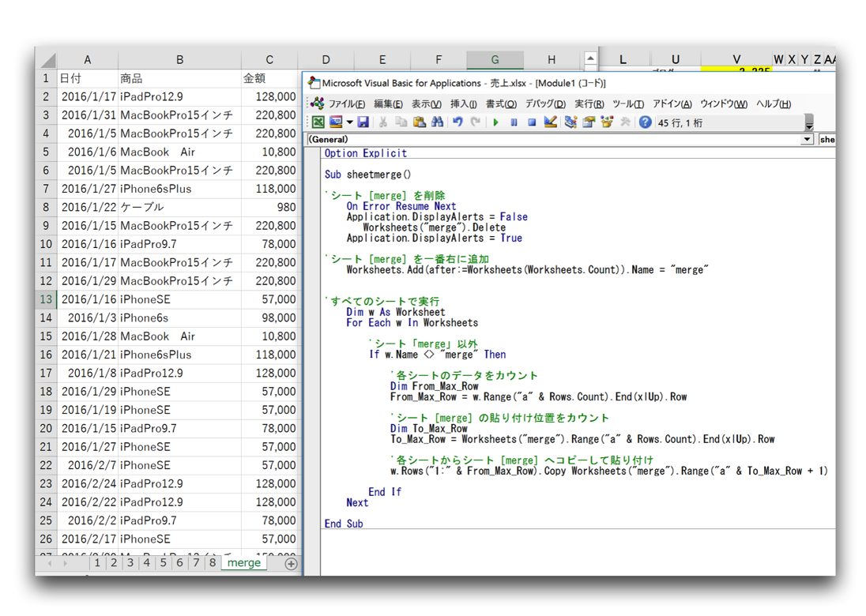Open the Insert object dropdown arrow
Screen dimensions: 866x616
tap(349, 122)
